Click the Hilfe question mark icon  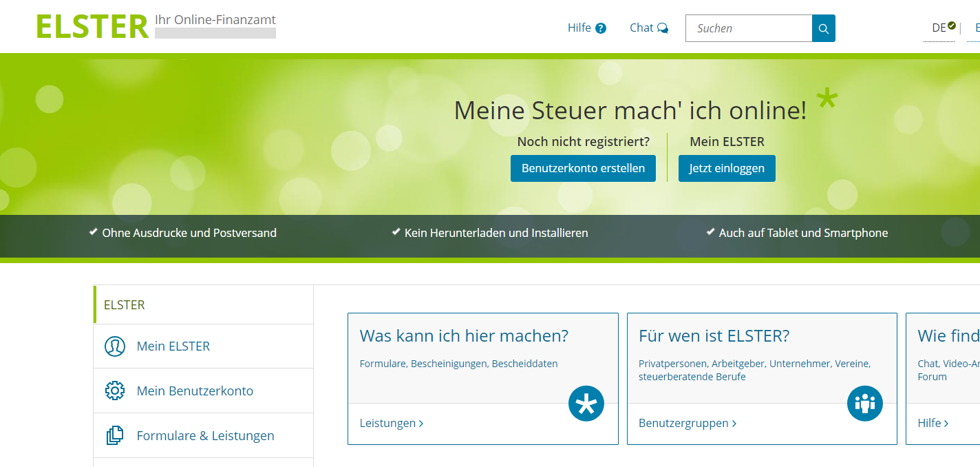[x=601, y=28]
